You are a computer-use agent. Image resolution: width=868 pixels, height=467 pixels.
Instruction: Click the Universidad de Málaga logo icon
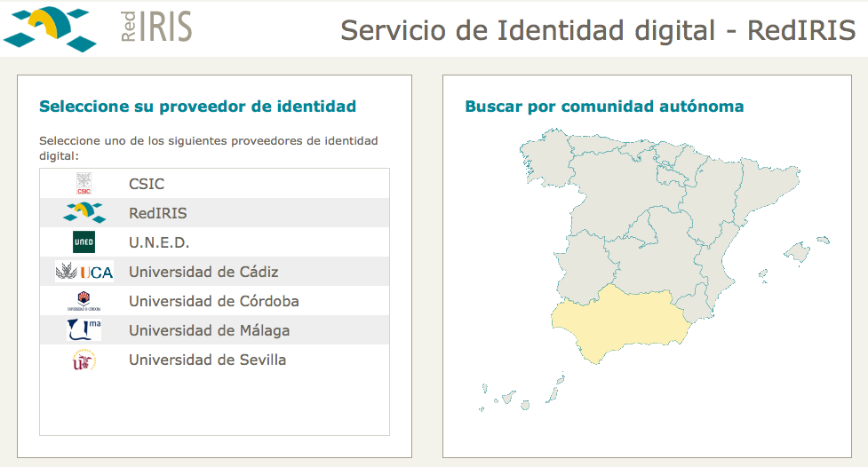84,330
